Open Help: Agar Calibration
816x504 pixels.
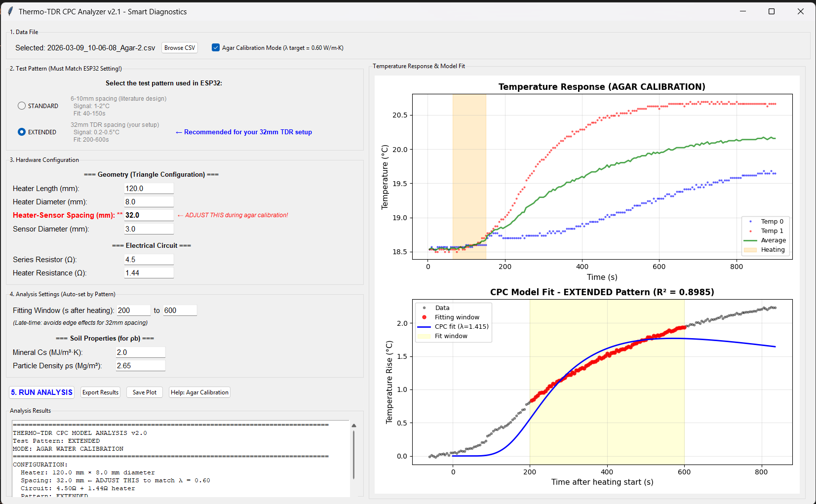click(199, 392)
